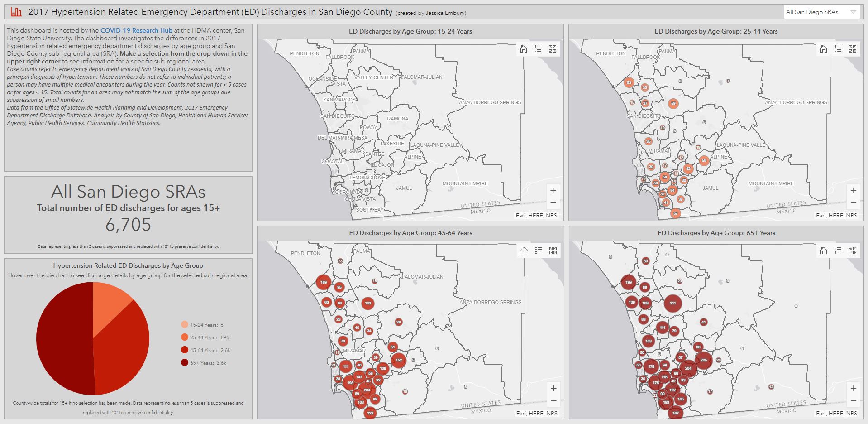This screenshot has height=424, width=868.
Task: Click the 211 cluster on 65+ map
Action: pyautogui.click(x=672, y=303)
